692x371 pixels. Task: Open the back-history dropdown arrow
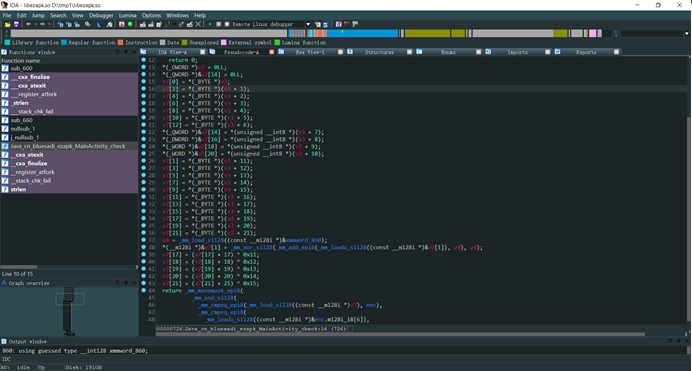click(x=35, y=24)
